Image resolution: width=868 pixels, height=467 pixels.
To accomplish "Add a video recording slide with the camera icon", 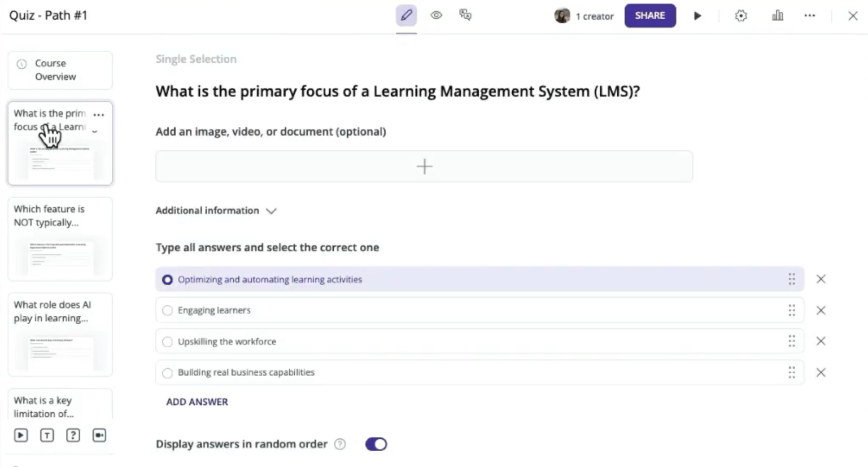I will (x=99, y=435).
